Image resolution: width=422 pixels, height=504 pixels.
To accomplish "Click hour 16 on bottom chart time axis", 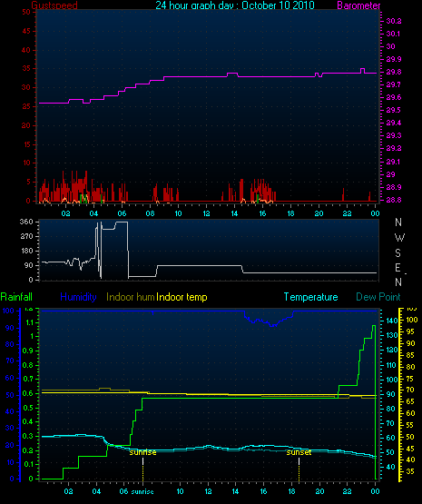I will coord(263,491).
